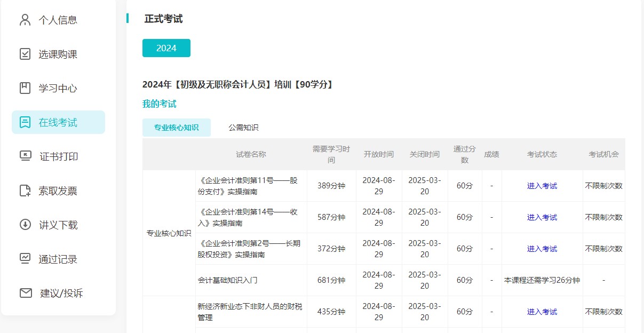Click the 681分钟 study time cell
Viewport: 644px width, 333px height.
pyautogui.click(x=331, y=280)
